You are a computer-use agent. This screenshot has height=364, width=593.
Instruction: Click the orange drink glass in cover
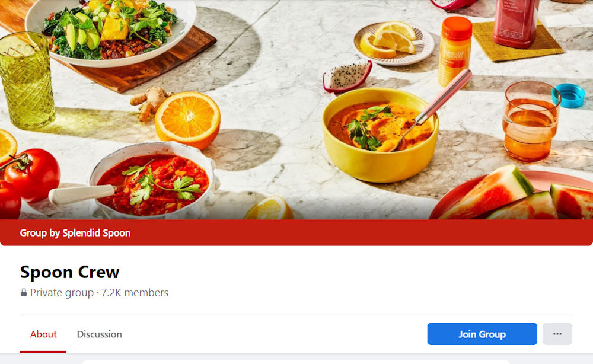click(530, 121)
